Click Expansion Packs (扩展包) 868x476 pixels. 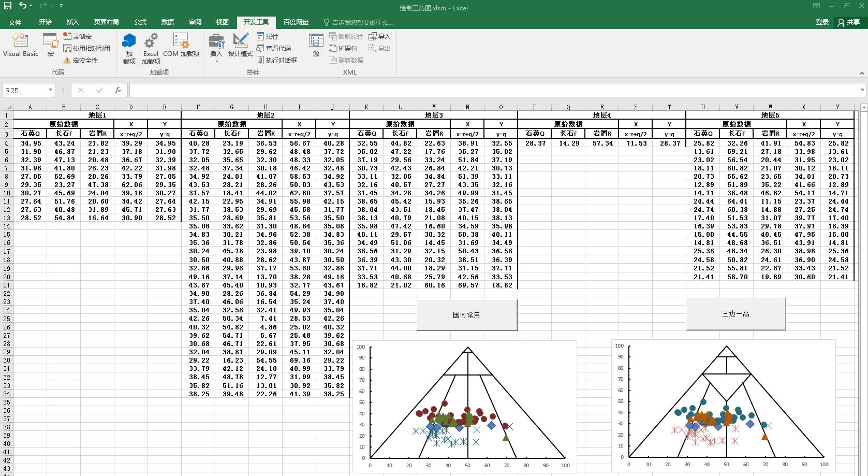pos(343,48)
